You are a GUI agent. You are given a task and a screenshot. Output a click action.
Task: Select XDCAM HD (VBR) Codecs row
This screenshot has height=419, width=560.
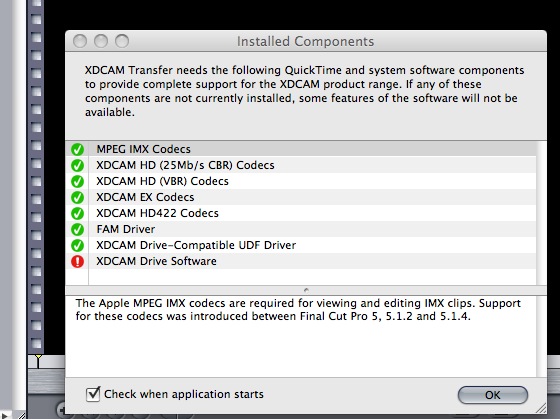(301, 181)
